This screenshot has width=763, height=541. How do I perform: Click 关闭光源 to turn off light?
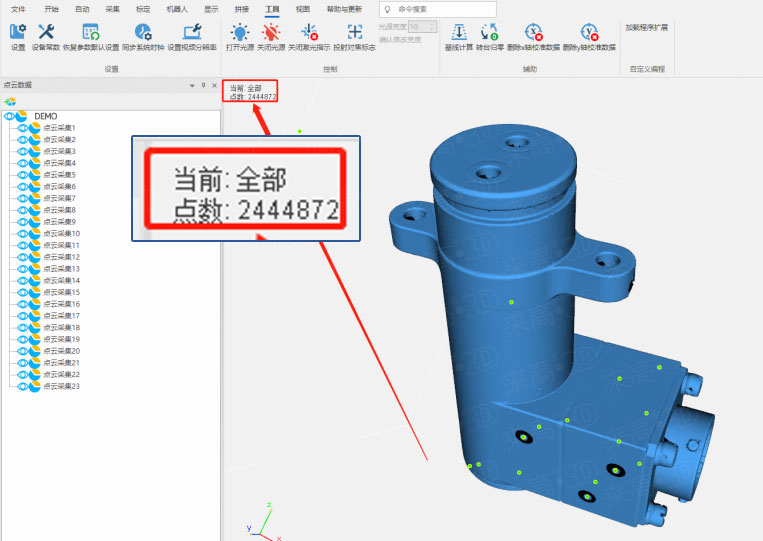coord(270,36)
